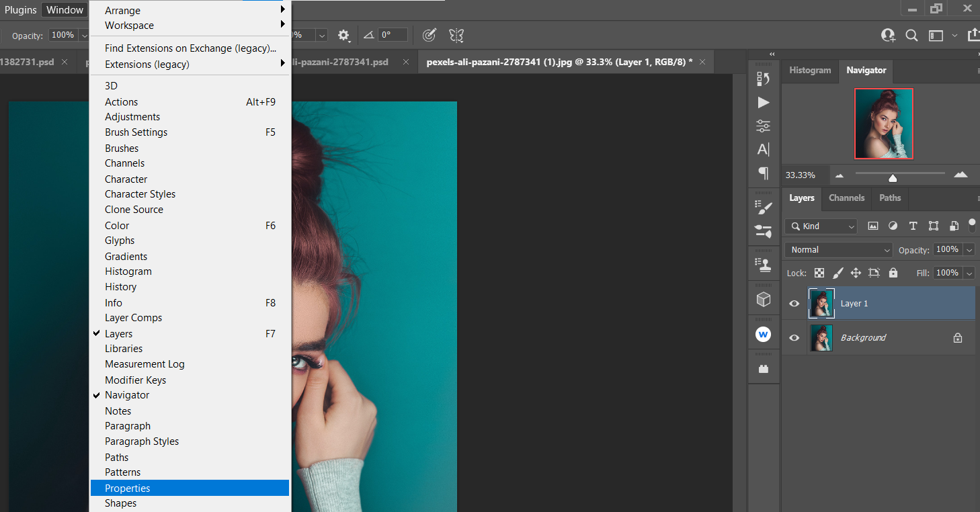Click the Search magnifier icon at top right
This screenshot has height=512, width=980.
pyautogui.click(x=911, y=36)
